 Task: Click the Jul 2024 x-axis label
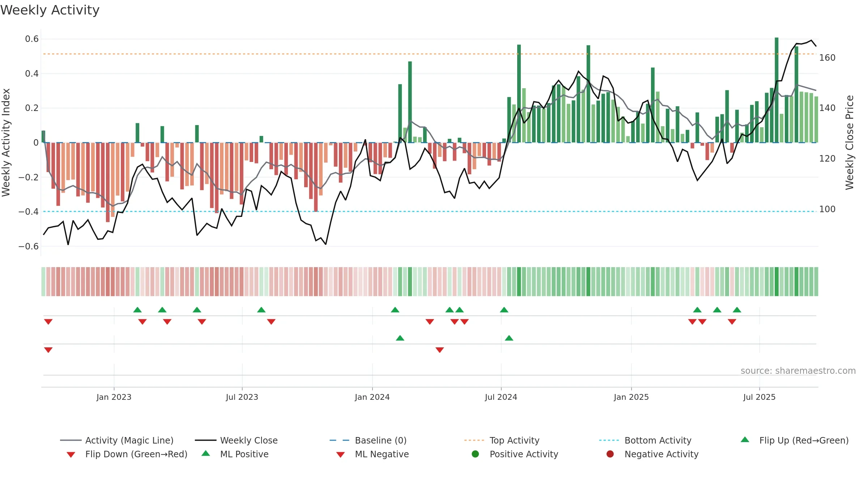(501, 397)
